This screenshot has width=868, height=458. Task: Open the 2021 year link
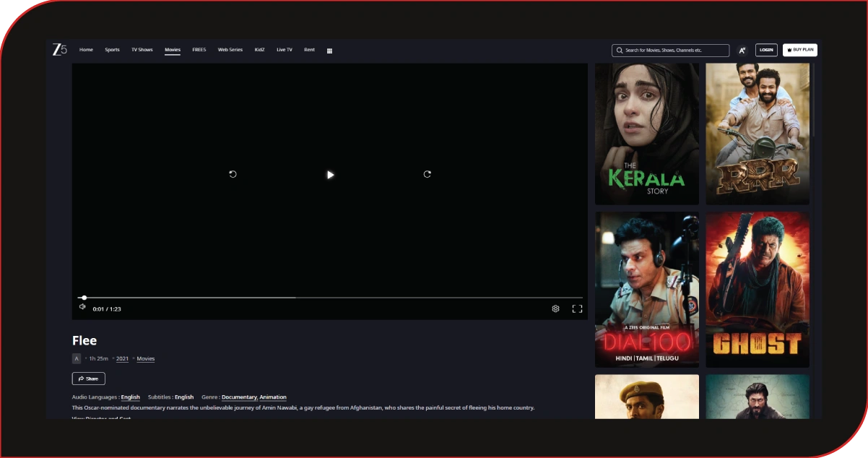[x=122, y=358]
